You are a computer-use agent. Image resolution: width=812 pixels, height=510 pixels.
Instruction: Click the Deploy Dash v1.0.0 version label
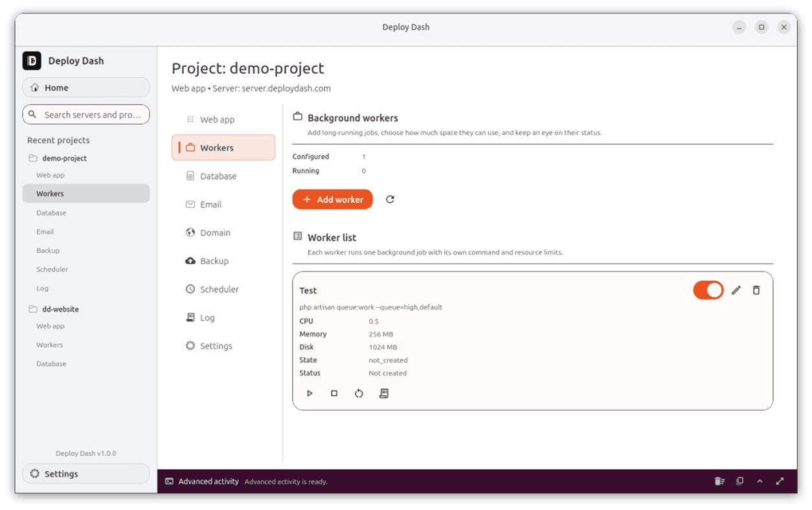[86, 454]
